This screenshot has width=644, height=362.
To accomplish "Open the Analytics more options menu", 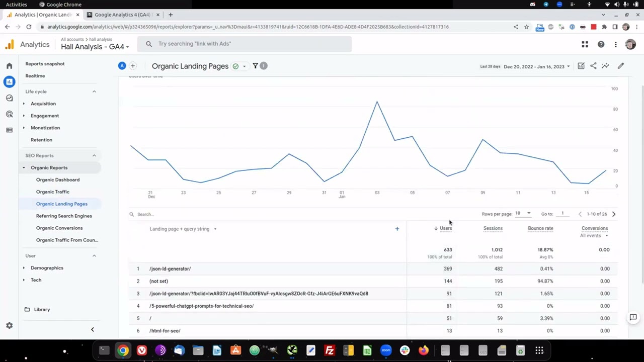I will point(615,45).
